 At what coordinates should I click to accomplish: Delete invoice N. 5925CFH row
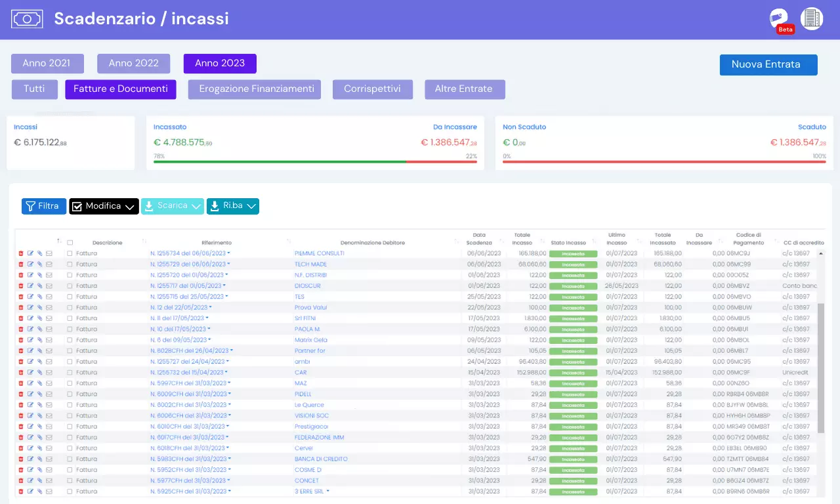pyautogui.click(x=20, y=492)
